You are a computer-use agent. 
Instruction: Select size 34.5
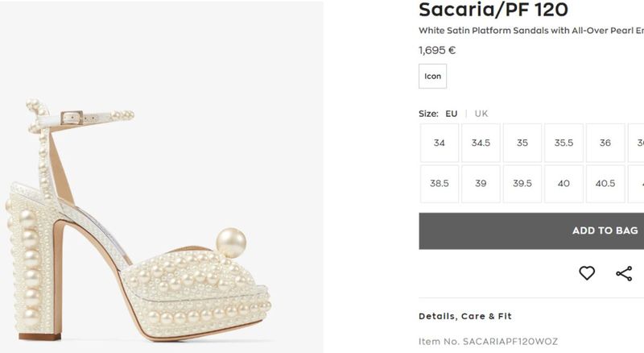(x=481, y=143)
